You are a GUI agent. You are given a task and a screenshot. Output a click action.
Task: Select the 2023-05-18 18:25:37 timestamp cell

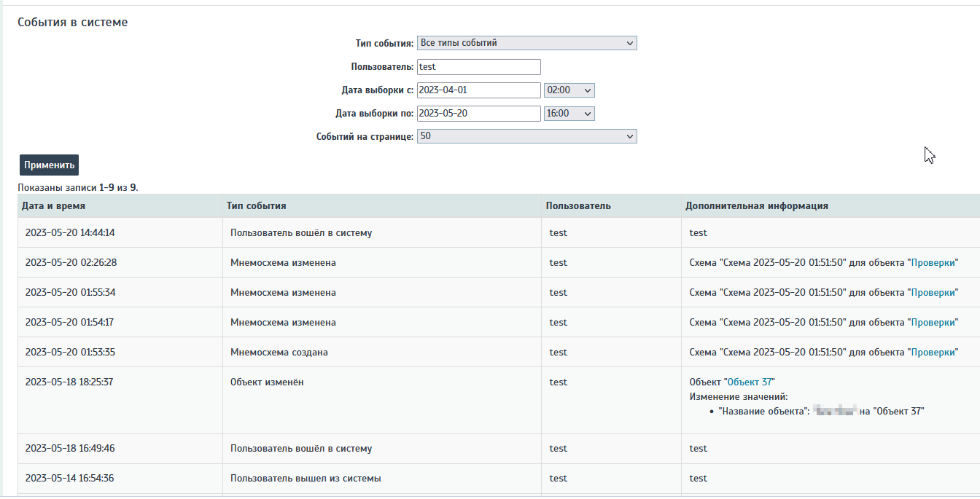pyautogui.click(x=70, y=382)
